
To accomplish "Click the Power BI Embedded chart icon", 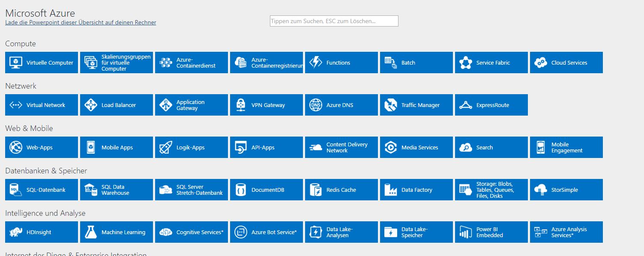I will click(x=466, y=232).
